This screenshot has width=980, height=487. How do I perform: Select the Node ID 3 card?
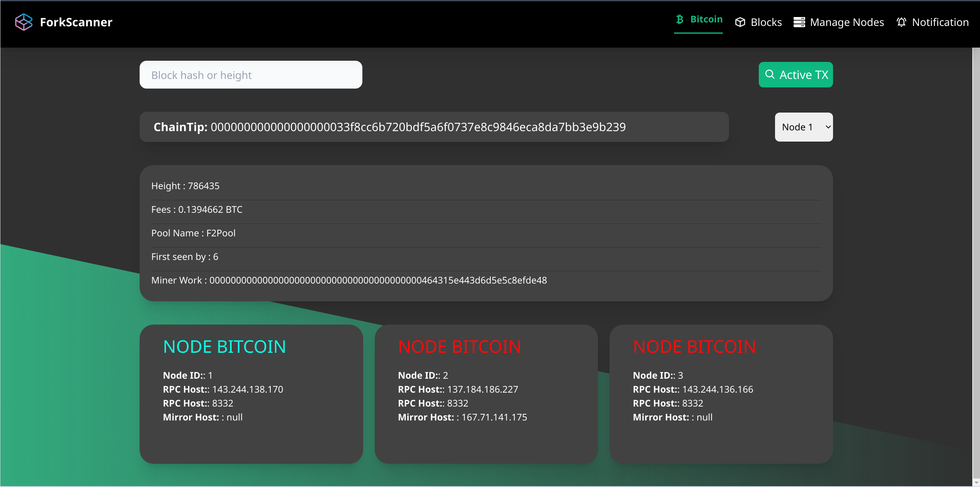click(x=721, y=394)
